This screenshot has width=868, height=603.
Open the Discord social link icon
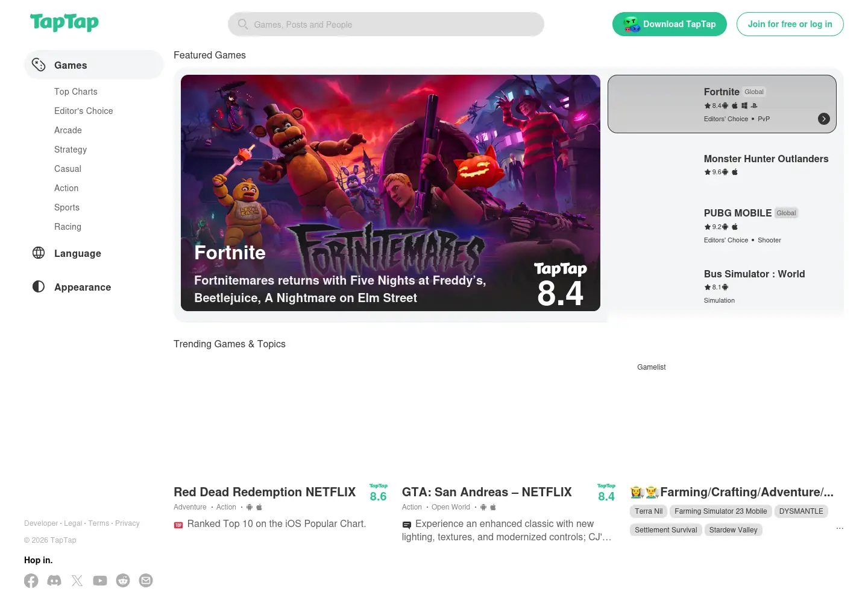pyautogui.click(x=54, y=581)
